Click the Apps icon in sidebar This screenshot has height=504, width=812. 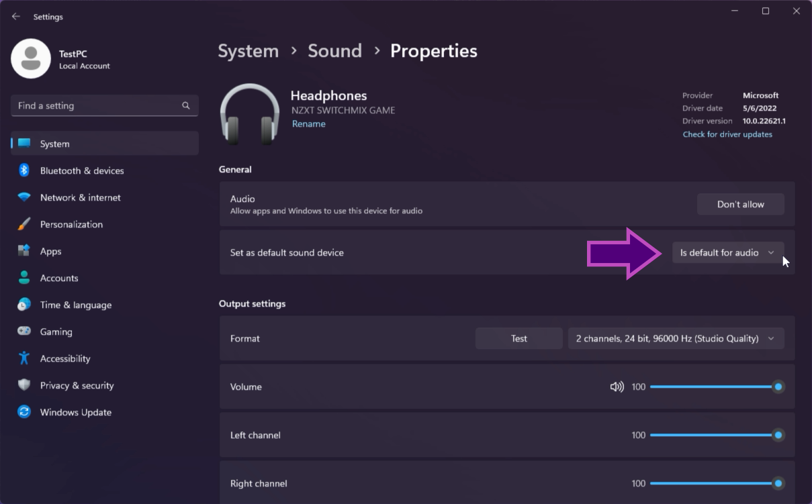[24, 251]
